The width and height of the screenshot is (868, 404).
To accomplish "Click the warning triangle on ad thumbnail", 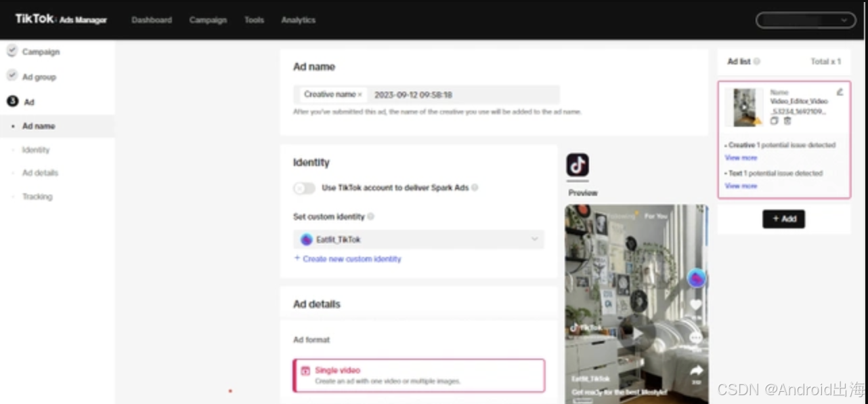I will coord(757,121).
